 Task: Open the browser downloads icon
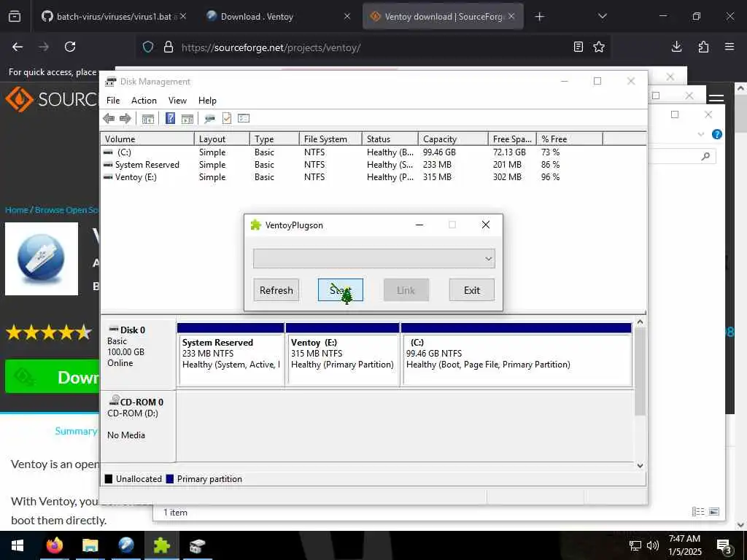point(676,47)
